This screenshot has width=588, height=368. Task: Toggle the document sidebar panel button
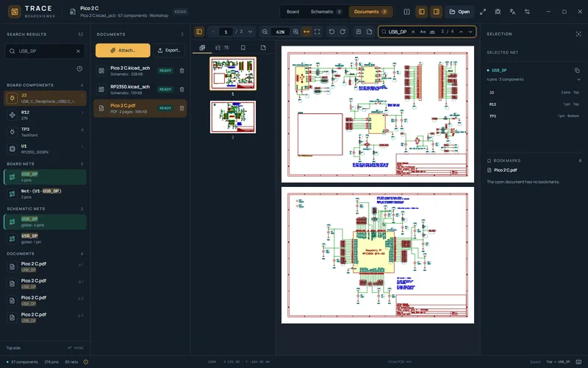click(x=199, y=32)
